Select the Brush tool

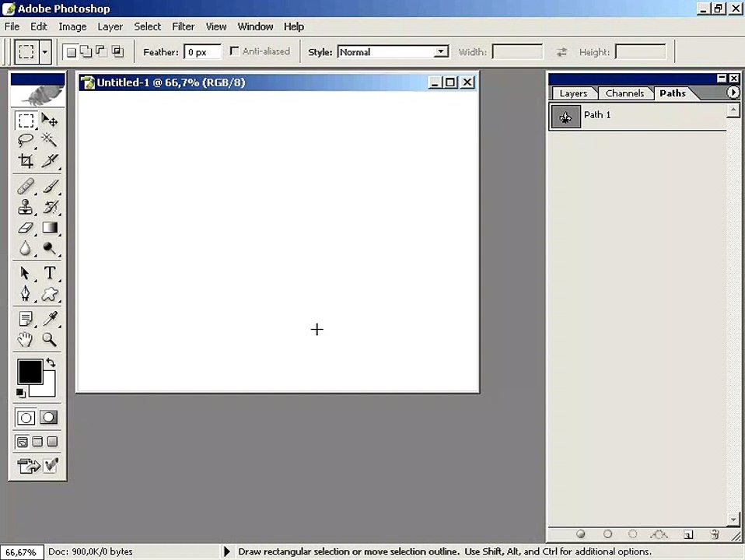pos(50,186)
